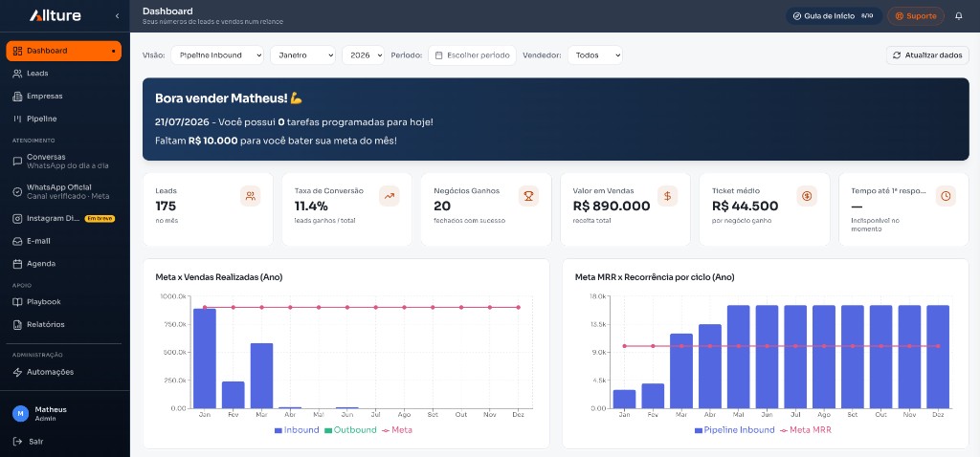Click the Conversas chat bubble icon

pos(17,161)
